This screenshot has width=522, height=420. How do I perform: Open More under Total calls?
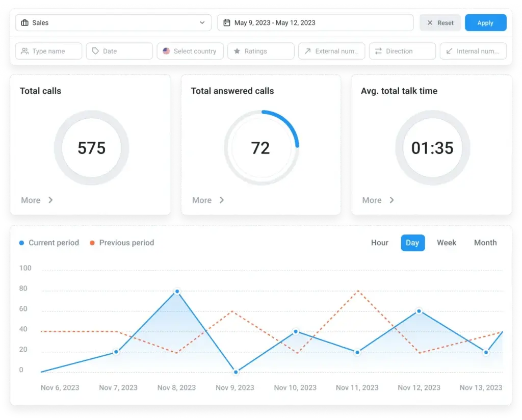coord(36,200)
